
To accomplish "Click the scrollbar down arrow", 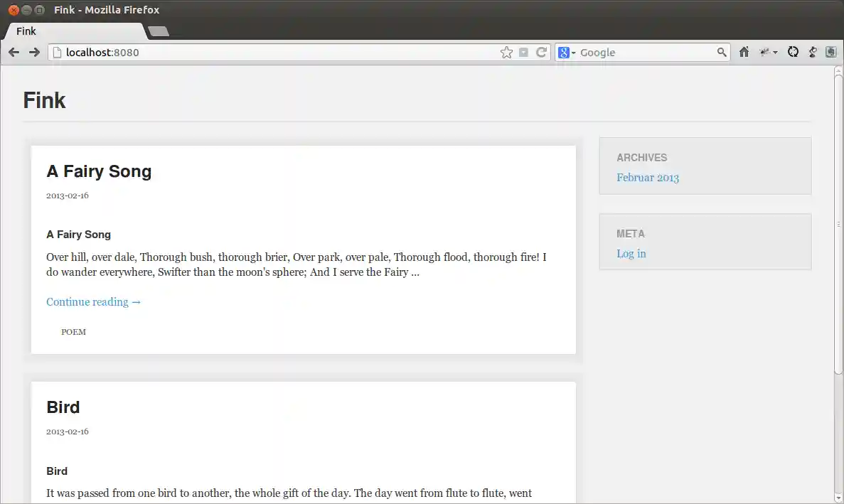I will pos(838,498).
